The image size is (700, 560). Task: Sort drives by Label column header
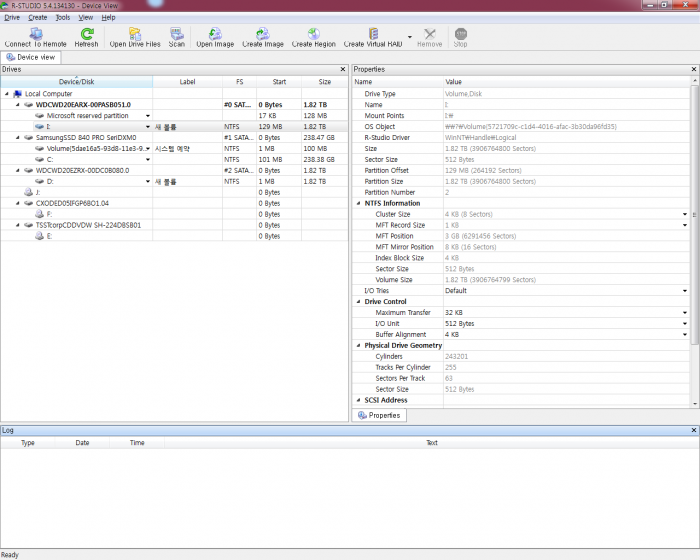point(188,82)
